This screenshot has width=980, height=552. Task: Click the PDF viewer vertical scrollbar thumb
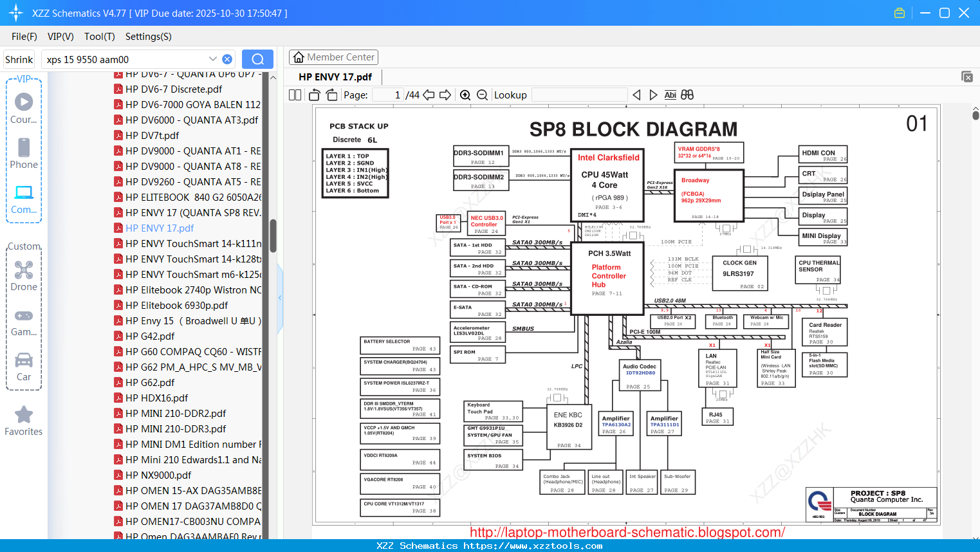(975, 115)
